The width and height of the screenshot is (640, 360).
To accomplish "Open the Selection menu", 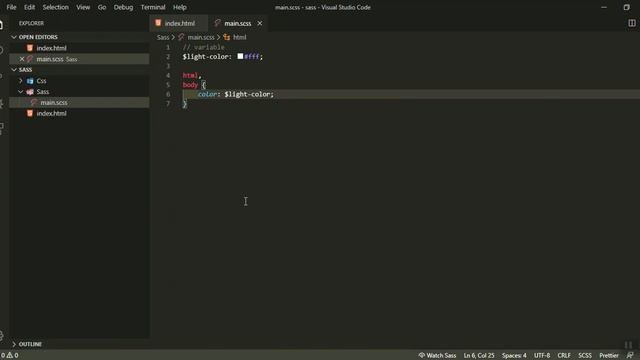I will (56, 7).
